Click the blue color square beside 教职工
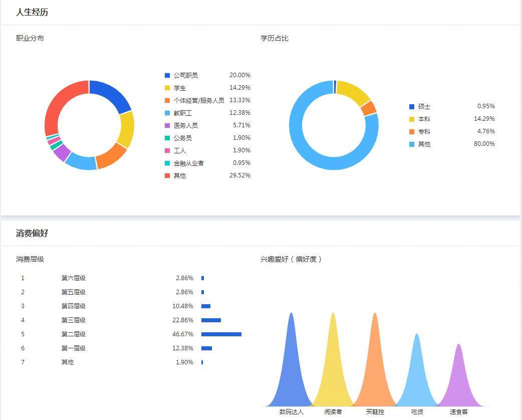The image size is (522, 420). [x=167, y=113]
